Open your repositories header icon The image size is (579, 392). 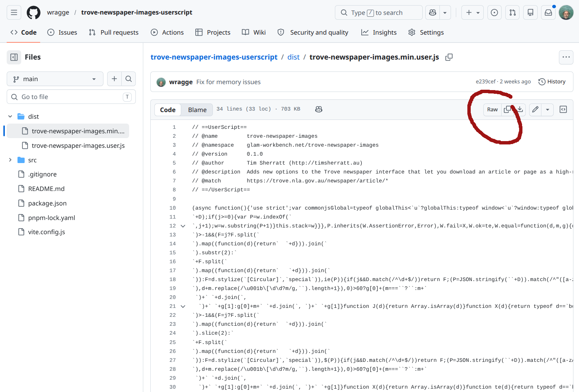pyautogui.click(x=531, y=12)
